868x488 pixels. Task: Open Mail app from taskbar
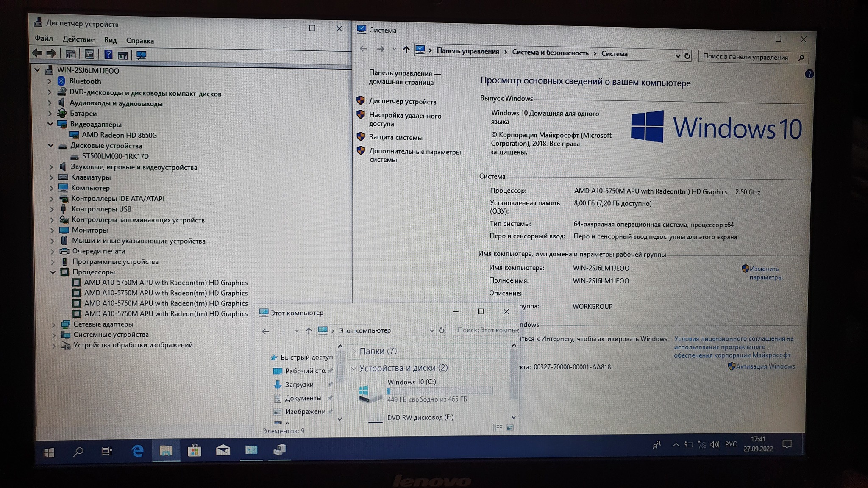[x=223, y=450]
